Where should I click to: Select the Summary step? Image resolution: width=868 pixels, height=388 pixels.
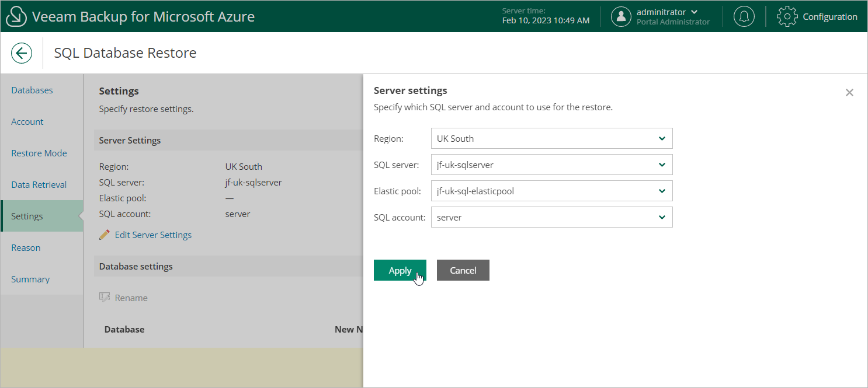pyautogui.click(x=30, y=279)
